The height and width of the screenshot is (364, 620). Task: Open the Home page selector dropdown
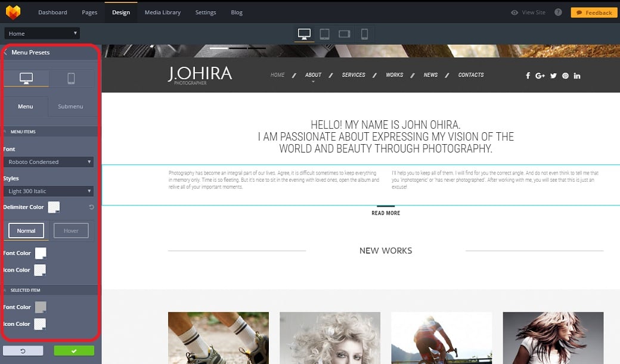[42, 33]
